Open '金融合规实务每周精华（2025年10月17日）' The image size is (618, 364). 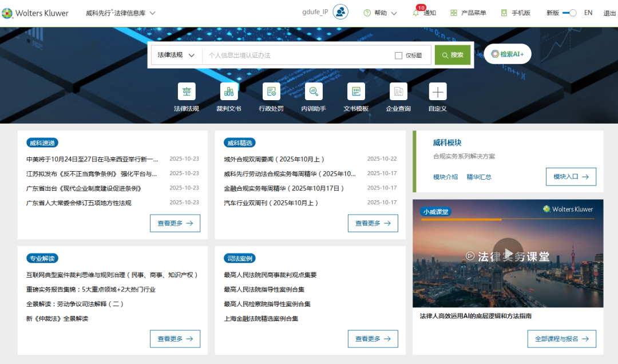284,188
